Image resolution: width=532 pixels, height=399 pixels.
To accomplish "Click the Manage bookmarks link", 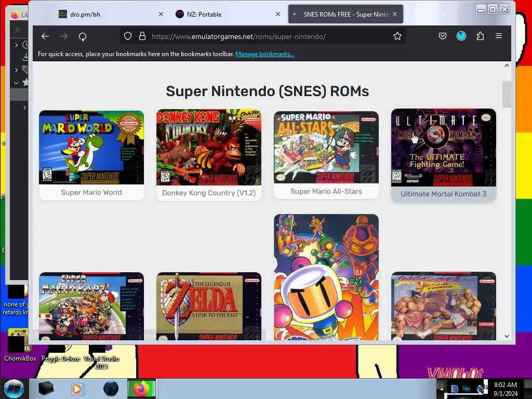I will click(264, 54).
